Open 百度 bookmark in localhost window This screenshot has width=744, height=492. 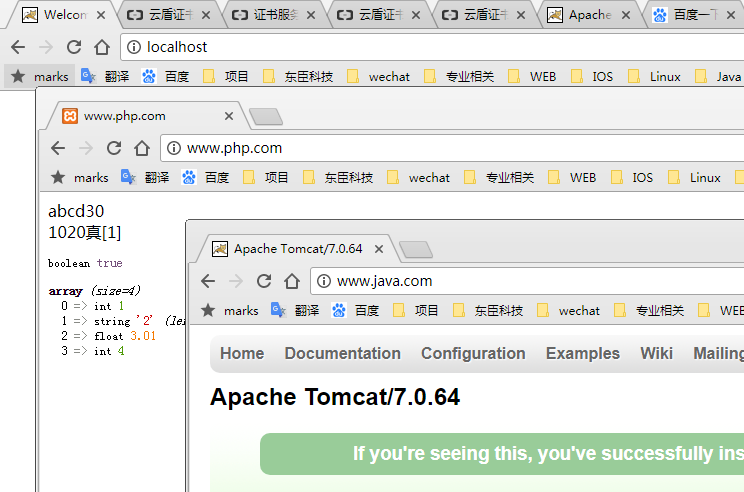(166, 76)
